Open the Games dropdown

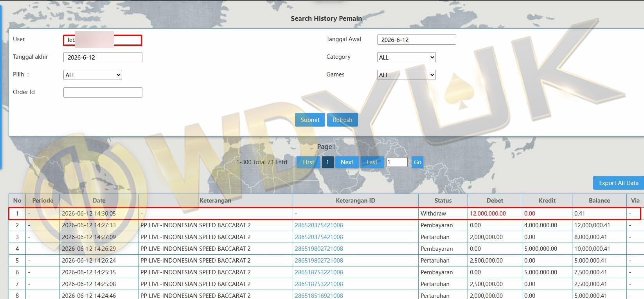click(x=407, y=75)
